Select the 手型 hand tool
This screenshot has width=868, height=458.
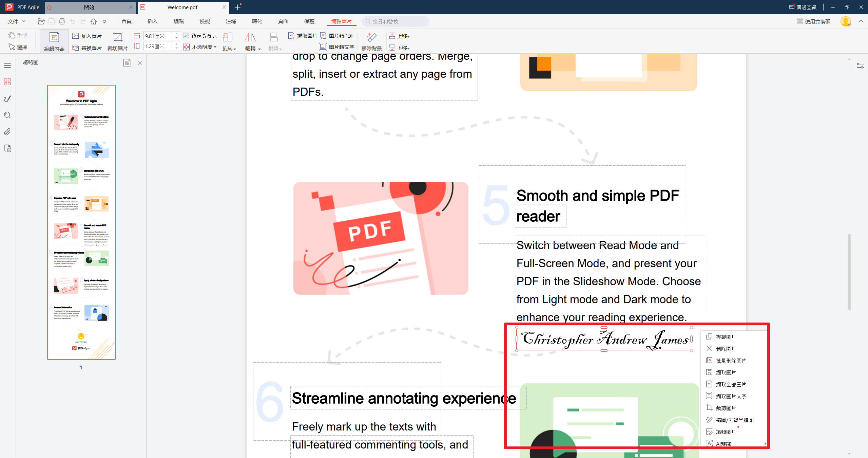click(18, 35)
